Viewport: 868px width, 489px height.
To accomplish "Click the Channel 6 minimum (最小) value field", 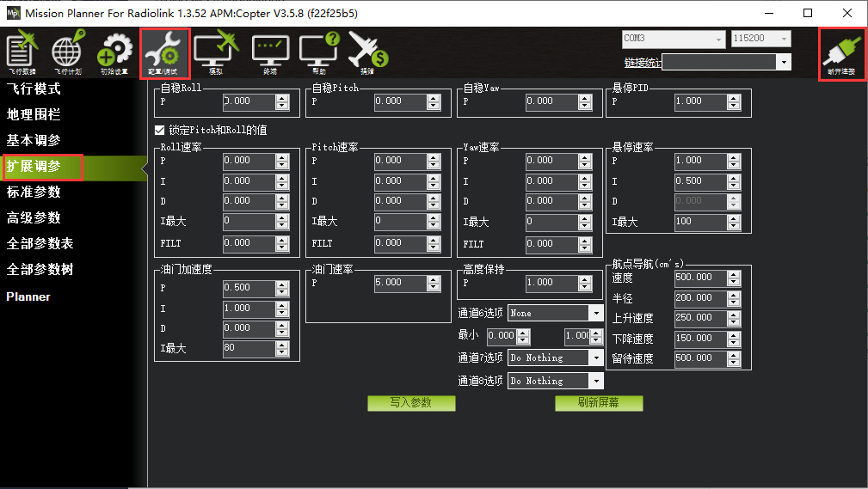I will pos(502,336).
